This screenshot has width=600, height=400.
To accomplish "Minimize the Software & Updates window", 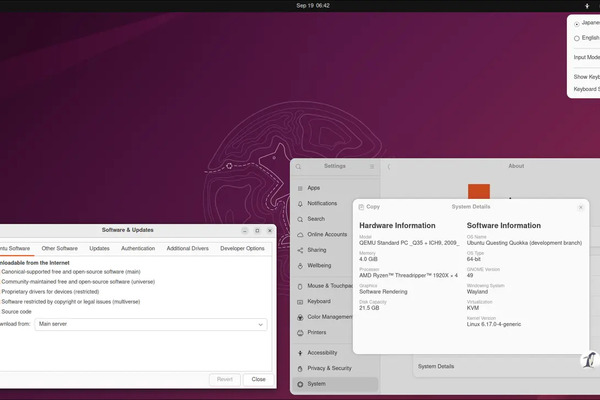I will 245,231.
